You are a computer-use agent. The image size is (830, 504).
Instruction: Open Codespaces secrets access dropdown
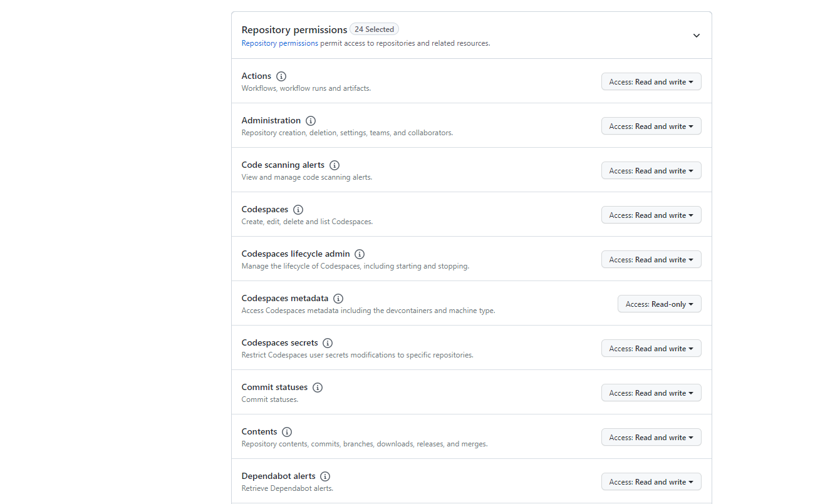click(x=651, y=348)
